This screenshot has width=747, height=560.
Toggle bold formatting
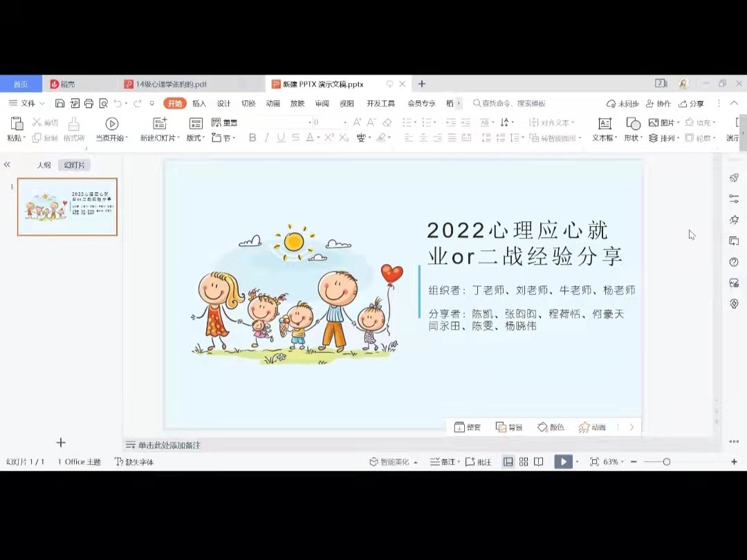pyautogui.click(x=252, y=138)
